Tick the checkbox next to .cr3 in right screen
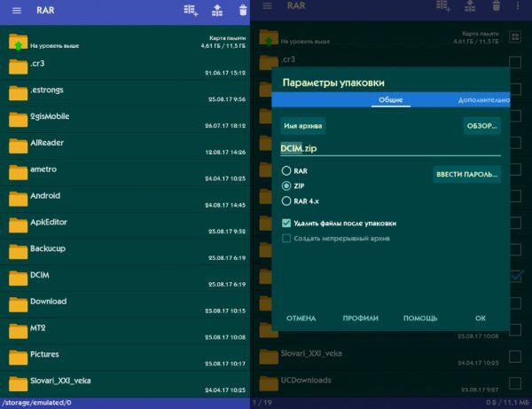The width and height of the screenshot is (532, 409). coord(515,62)
